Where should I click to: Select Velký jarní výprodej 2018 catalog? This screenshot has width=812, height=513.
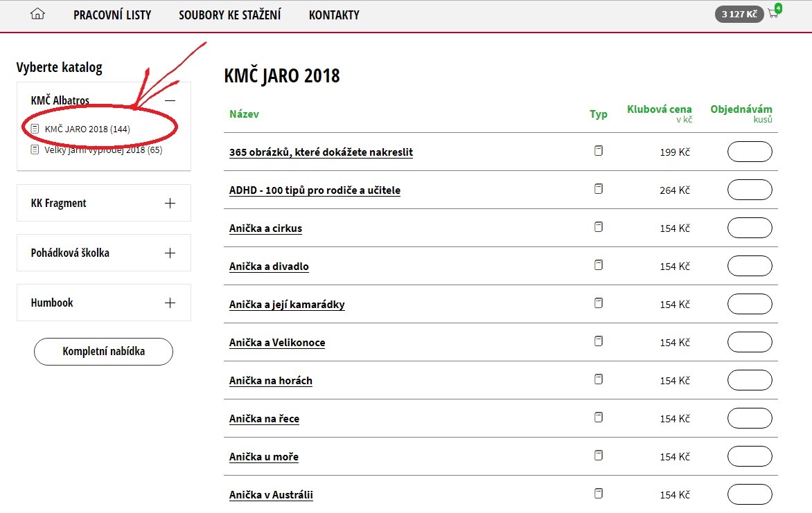(x=103, y=150)
